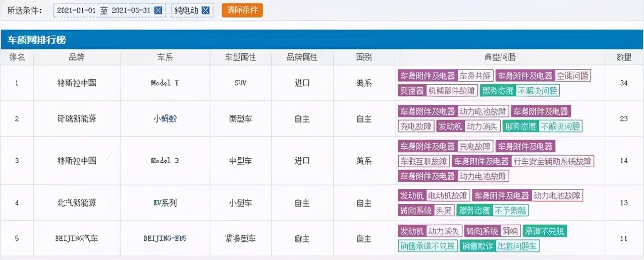
Task: Open the EV系列 series link
Action: click(x=165, y=203)
